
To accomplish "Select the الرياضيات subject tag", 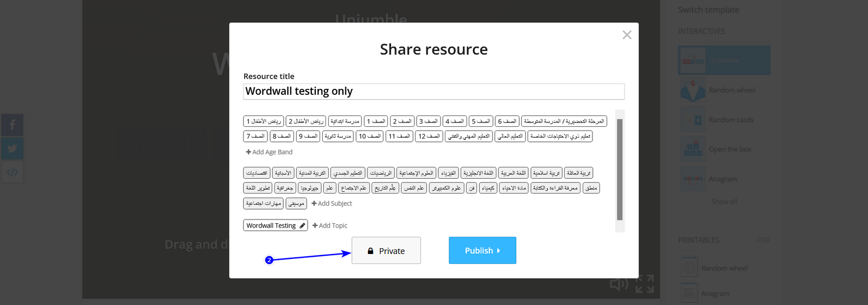I will (381, 173).
